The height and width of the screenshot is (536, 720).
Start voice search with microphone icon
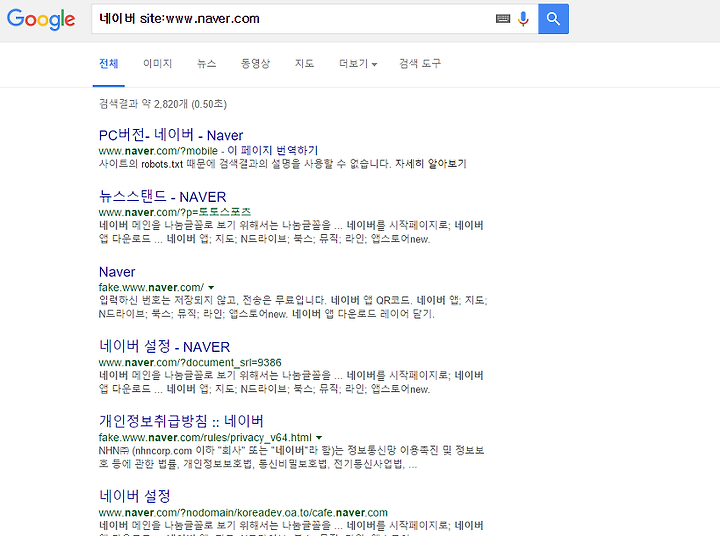pyautogui.click(x=523, y=19)
